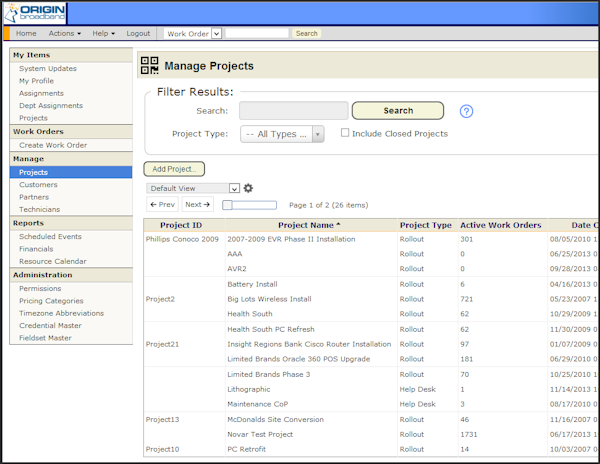Viewport: 600px width, 464px height.
Task: Open Fieldset Master link
Action: tap(45, 338)
